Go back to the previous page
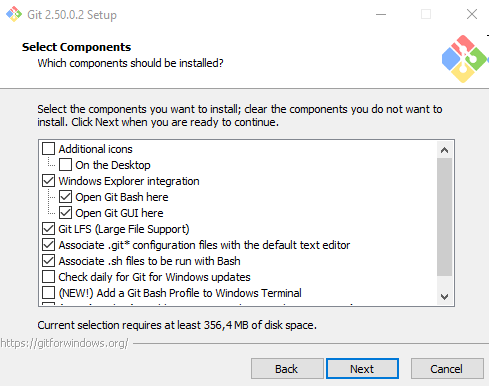Viewport: 489px width, 386px height. tap(287, 369)
